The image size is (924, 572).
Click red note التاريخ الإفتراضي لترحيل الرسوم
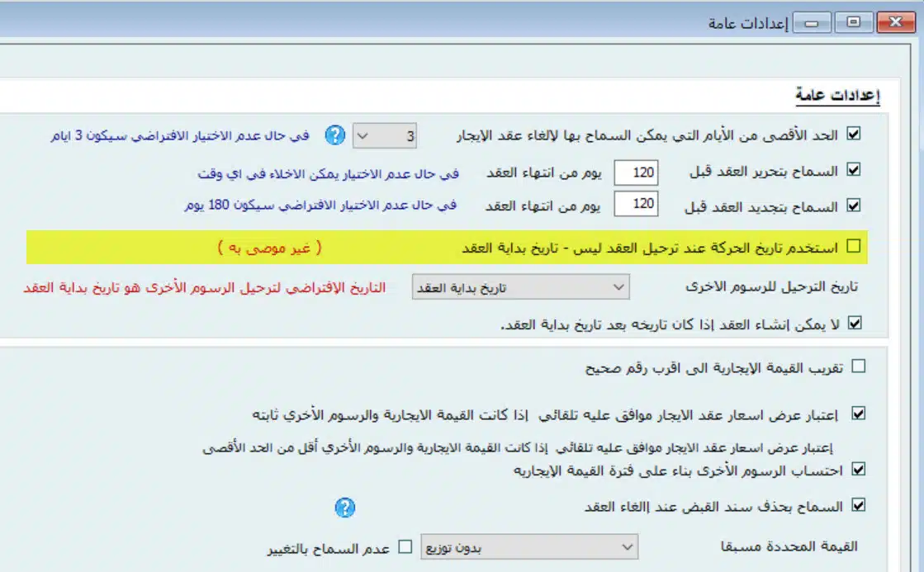(x=205, y=288)
